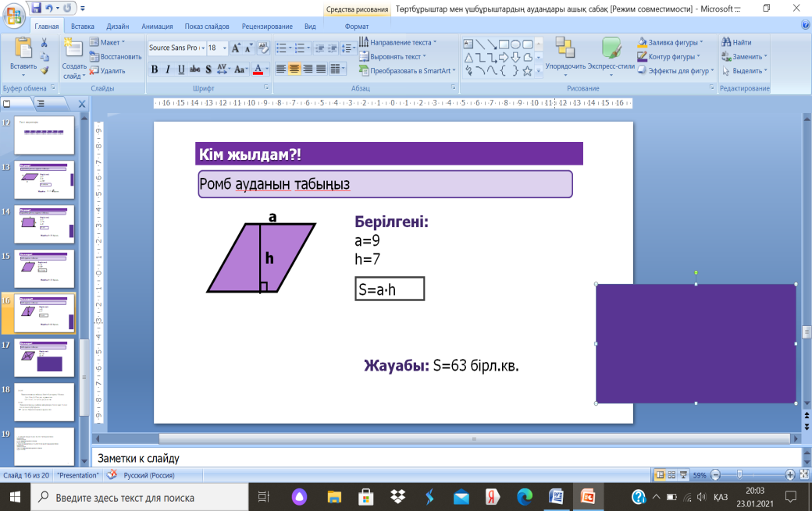Open the Формат ribbon tab
The width and height of the screenshot is (812, 511).
click(356, 26)
